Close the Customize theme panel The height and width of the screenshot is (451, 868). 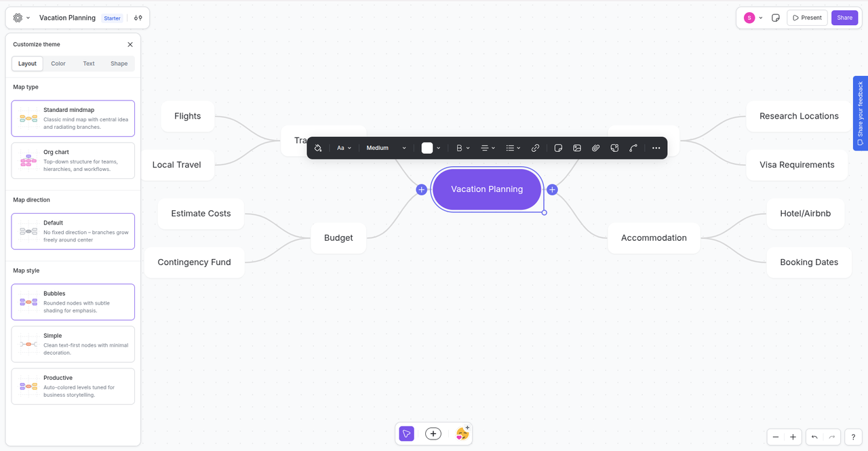(x=130, y=44)
